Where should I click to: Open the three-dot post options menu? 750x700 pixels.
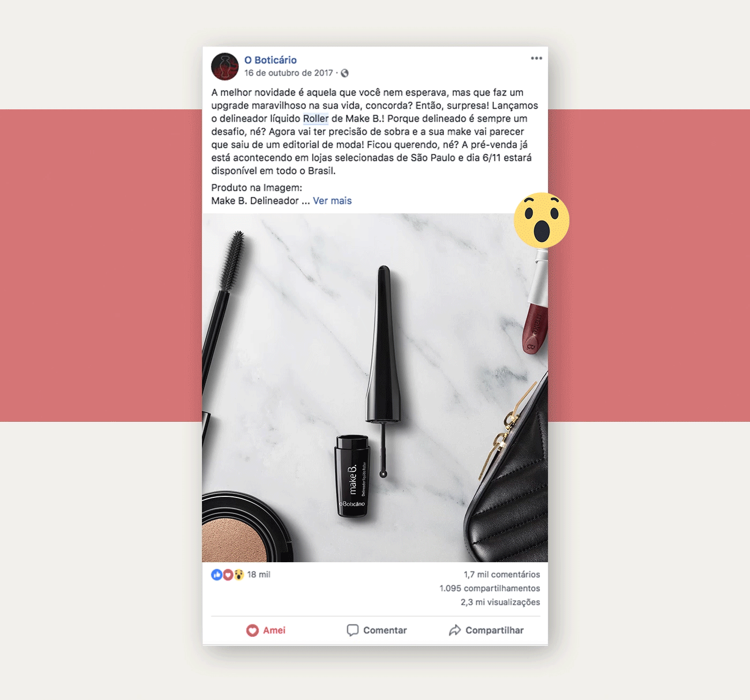pyautogui.click(x=536, y=58)
